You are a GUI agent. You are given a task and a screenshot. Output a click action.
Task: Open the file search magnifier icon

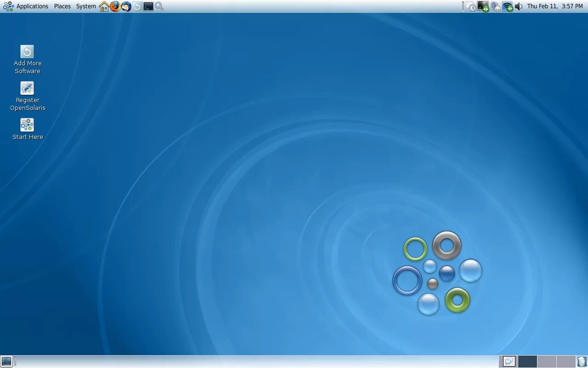(x=159, y=6)
